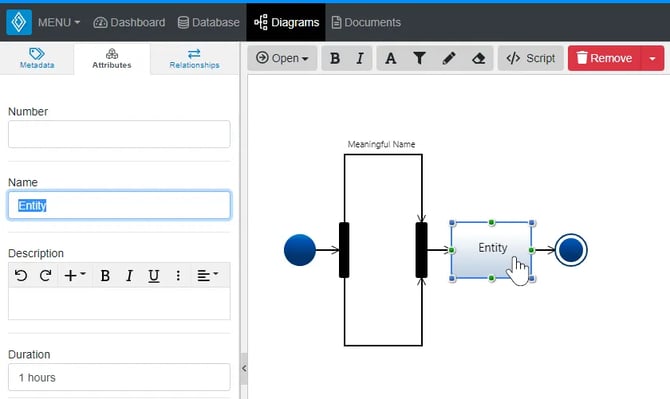670x399 pixels.
Task: Select the eraser tool
Action: pyautogui.click(x=479, y=58)
